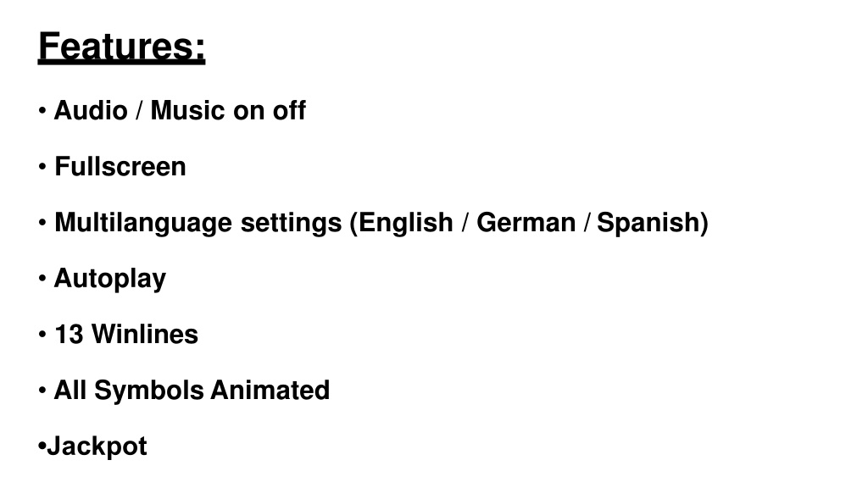
Task: Click the Features: heading
Action: click(x=122, y=47)
